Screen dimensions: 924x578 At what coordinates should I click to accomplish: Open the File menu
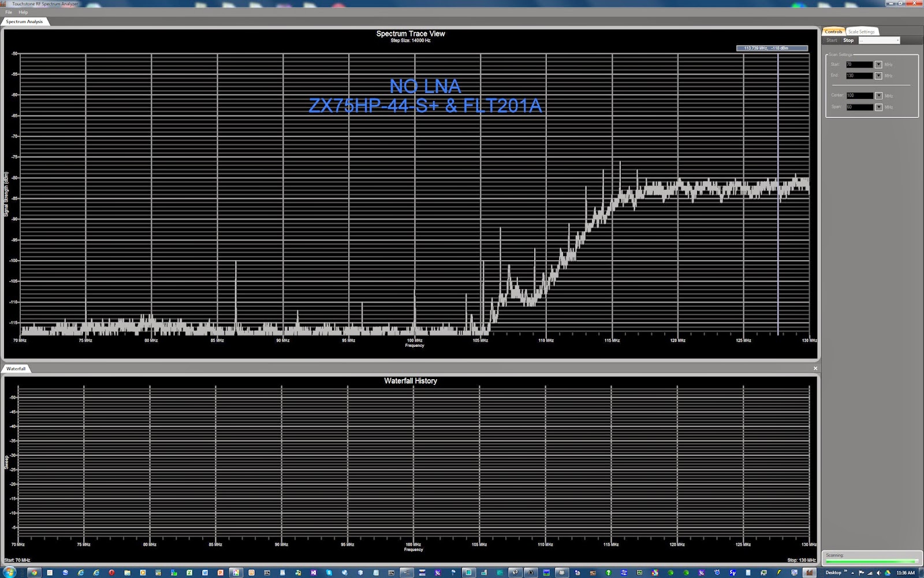pyautogui.click(x=9, y=12)
